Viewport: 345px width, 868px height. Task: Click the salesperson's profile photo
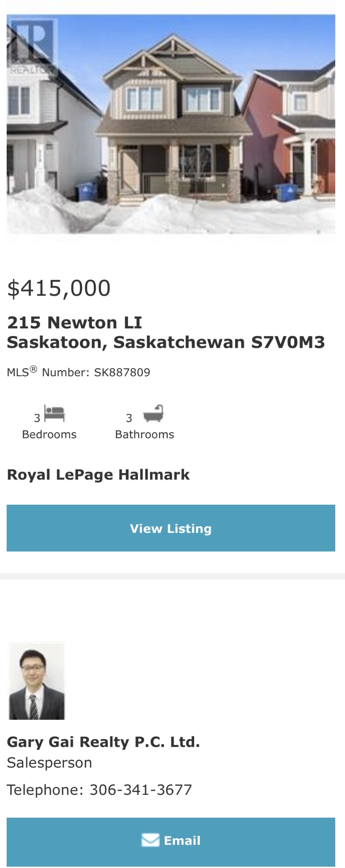37,681
